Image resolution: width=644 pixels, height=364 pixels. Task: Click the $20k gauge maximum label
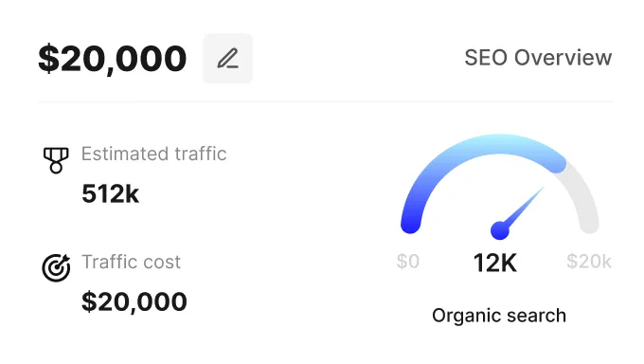click(589, 262)
